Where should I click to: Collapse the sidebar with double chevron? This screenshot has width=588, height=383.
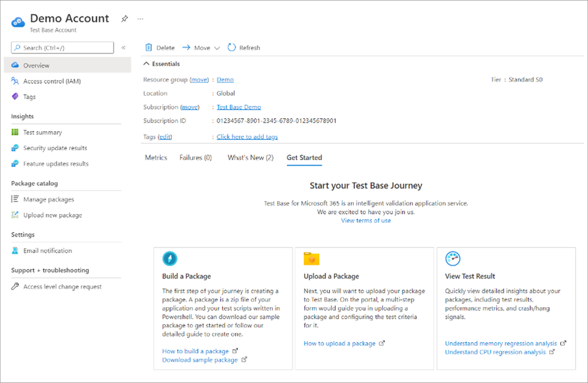coord(124,48)
